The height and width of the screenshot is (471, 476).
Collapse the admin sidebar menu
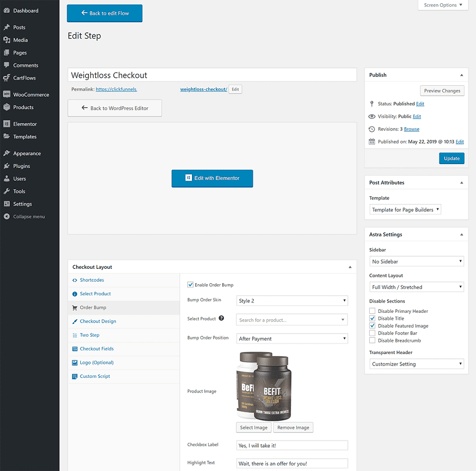pos(25,216)
